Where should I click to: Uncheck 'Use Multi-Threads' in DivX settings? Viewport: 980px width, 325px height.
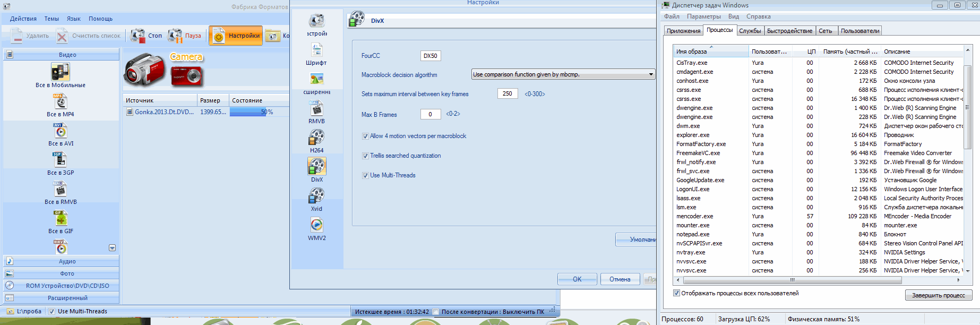365,175
